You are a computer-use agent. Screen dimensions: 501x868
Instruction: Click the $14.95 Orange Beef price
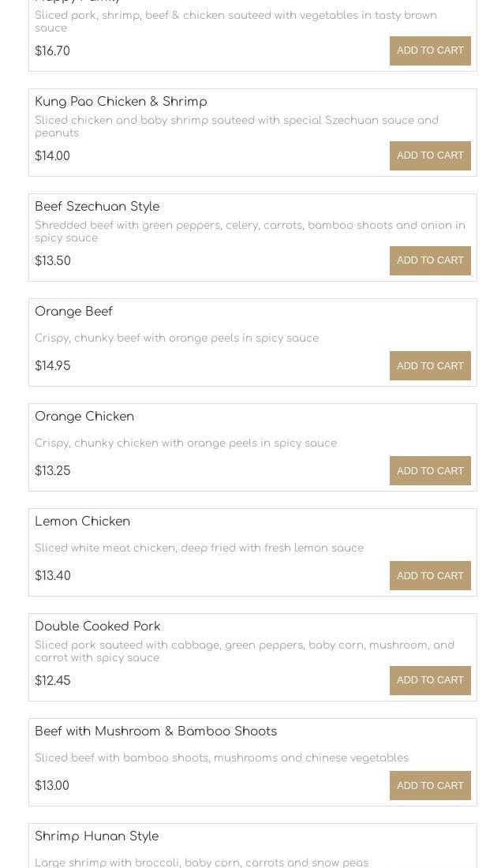(53, 366)
